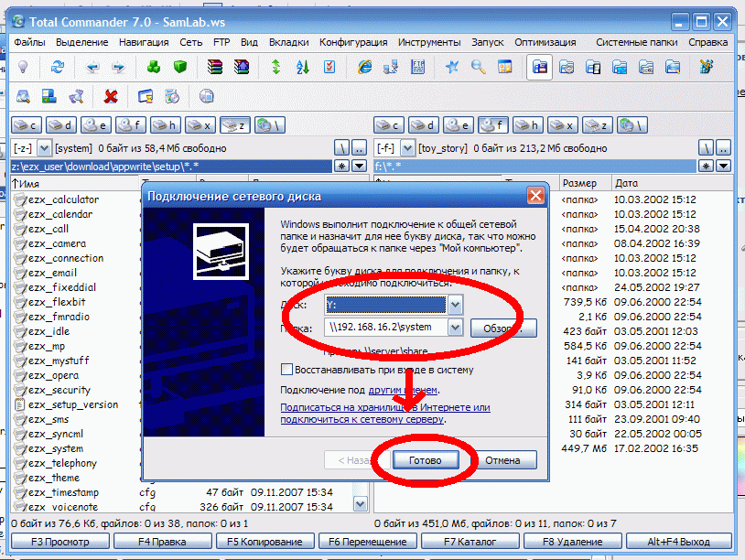Screen dimensions: 745x560
Task: Open left panel directory history arrow
Action: [360, 167]
